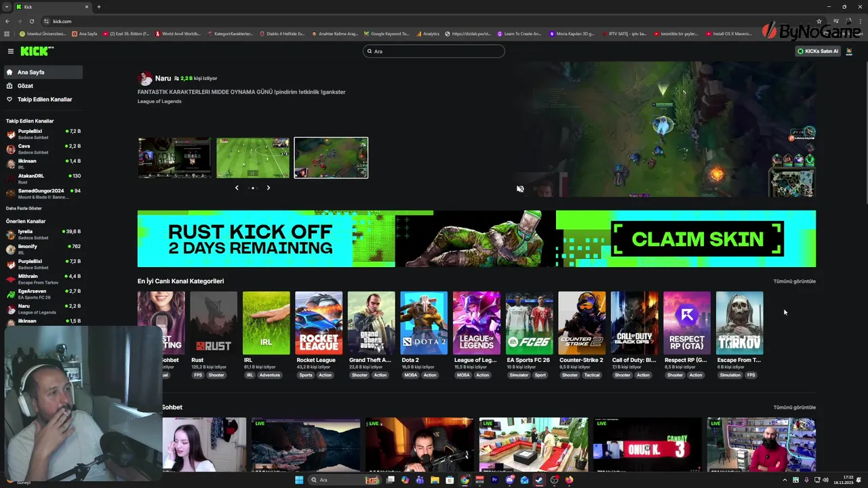Open limonify recommended channel
This screenshot has height=488, width=868.
(x=43, y=249)
